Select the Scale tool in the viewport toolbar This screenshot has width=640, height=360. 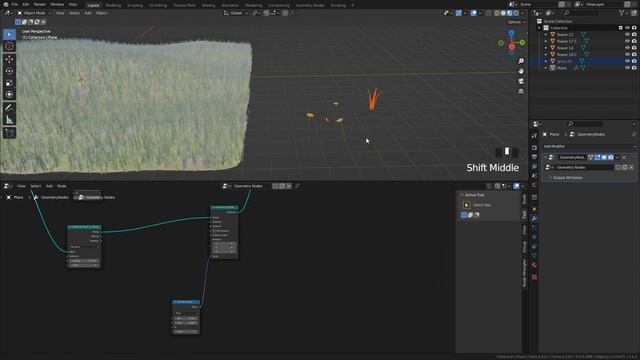[9, 83]
